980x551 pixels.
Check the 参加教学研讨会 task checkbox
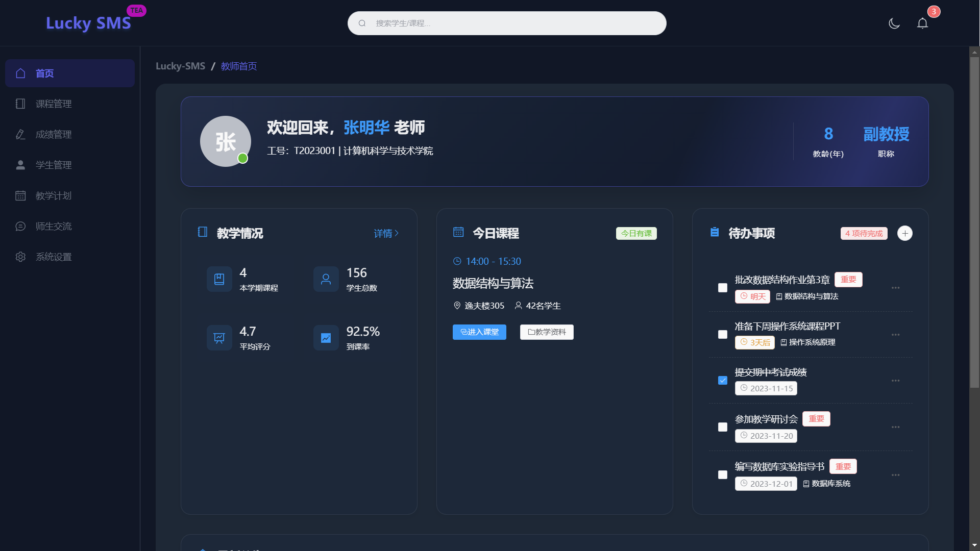click(x=722, y=427)
